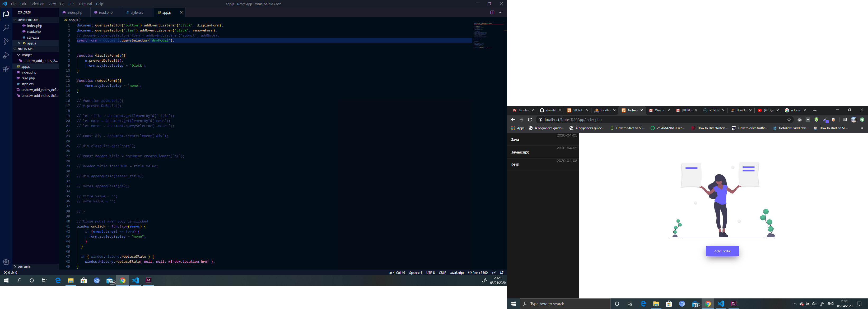Go back in Chrome browser

click(513, 120)
